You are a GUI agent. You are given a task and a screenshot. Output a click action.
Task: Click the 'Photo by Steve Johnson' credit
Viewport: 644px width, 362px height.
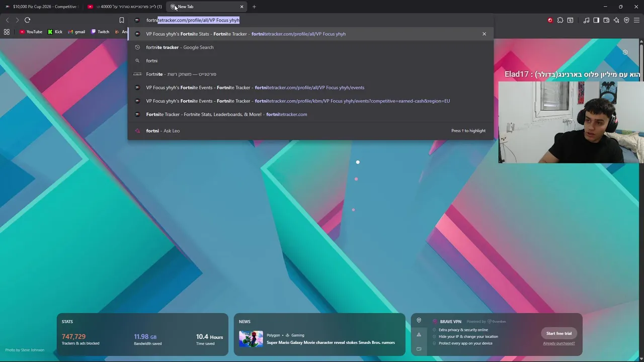pos(25,350)
